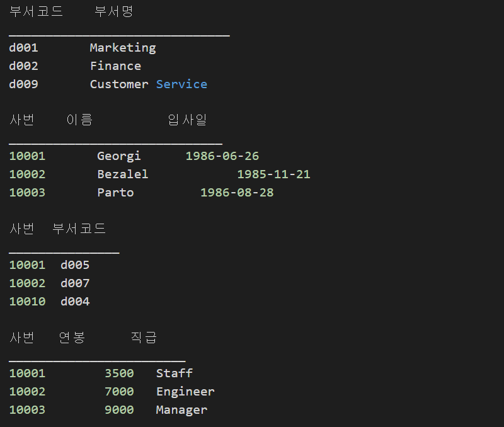Click the Marketing department name
Screen dimensions: 504x427
pos(123,48)
